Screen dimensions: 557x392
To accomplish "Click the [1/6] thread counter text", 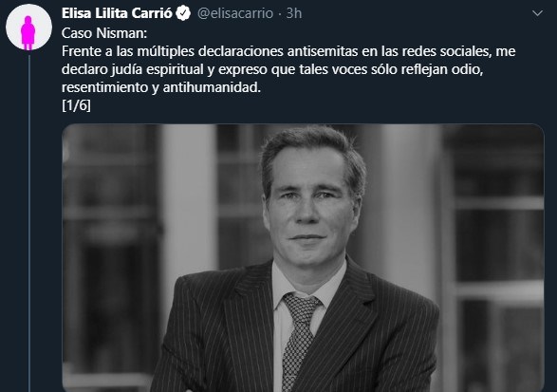I will point(76,105).
